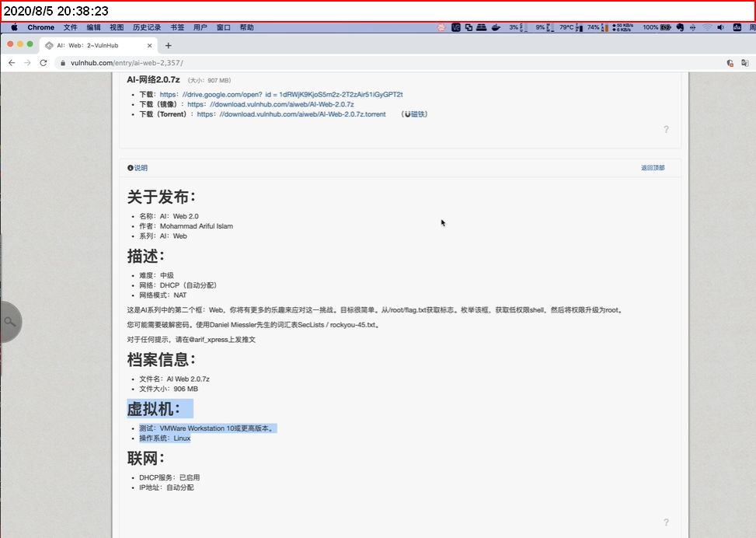Click the 难度: 中级 line
756x538 pixels.
156,275
